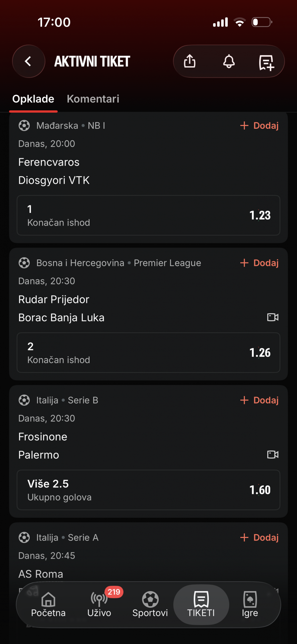
Task: Open live stream for Borac Banja Luka
Action: pyautogui.click(x=273, y=317)
